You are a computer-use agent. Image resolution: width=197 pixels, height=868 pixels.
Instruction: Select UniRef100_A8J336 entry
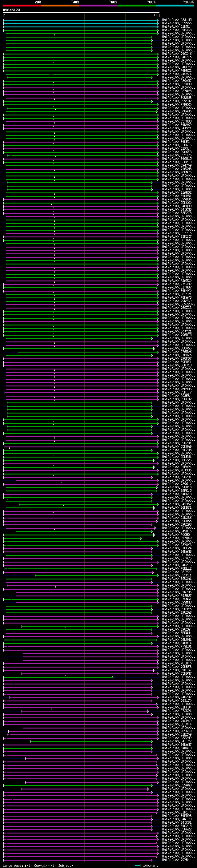[x=177, y=470]
